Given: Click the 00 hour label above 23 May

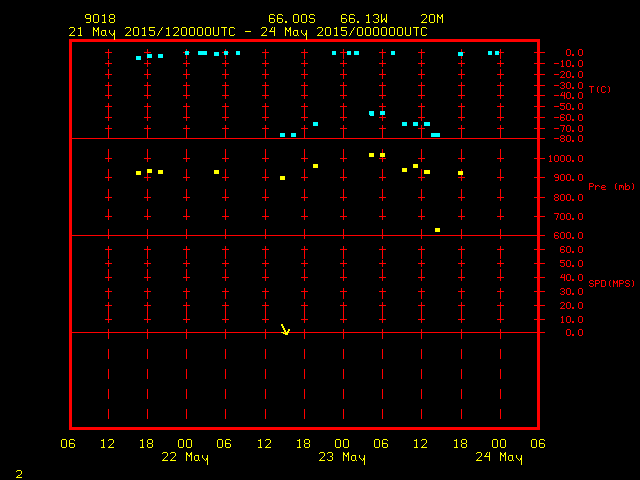Looking at the screenshot, I should pos(342,444).
